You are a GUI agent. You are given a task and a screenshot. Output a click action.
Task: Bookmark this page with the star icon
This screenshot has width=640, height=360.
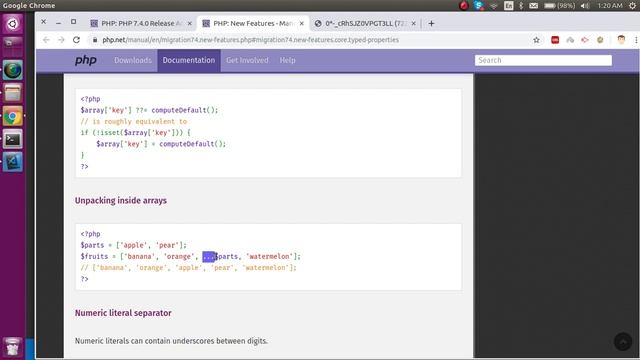536,40
